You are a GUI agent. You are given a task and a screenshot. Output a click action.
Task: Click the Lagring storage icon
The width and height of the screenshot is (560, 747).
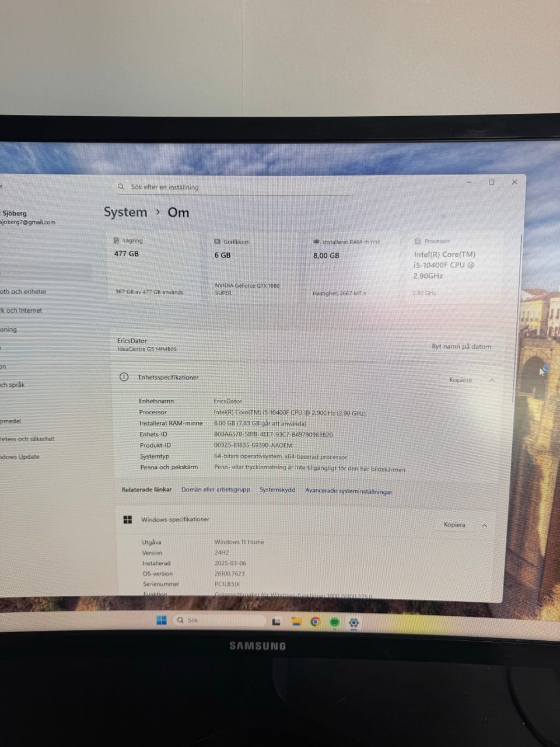pos(117,240)
